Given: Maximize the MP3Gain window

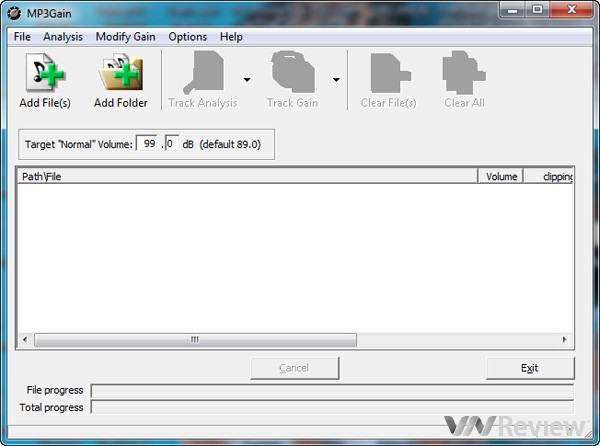Looking at the screenshot, I should [x=537, y=10].
